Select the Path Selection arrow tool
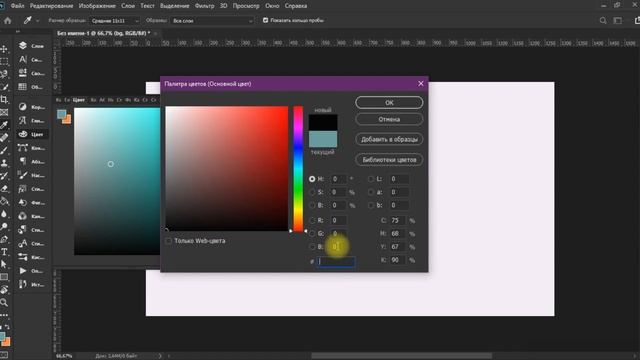The height and width of the screenshot is (360, 640). [x=4, y=264]
